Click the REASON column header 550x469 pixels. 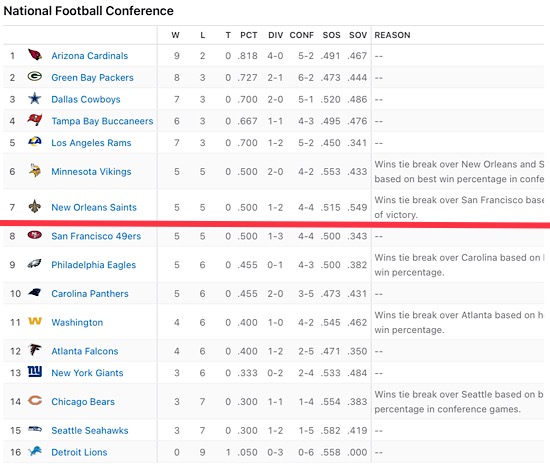(x=392, y=35)
